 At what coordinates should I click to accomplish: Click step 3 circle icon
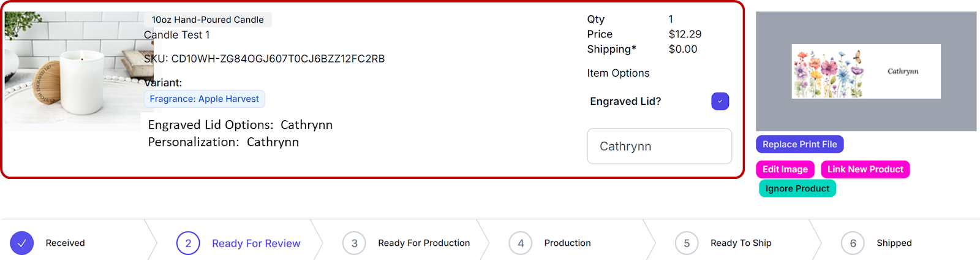tap(354, 243)
